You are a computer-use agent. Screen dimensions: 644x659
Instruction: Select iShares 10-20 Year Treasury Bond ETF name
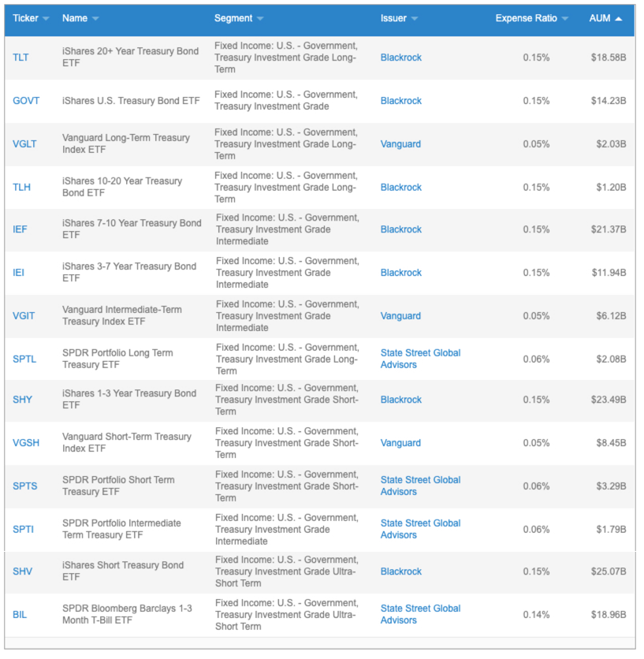122,187
